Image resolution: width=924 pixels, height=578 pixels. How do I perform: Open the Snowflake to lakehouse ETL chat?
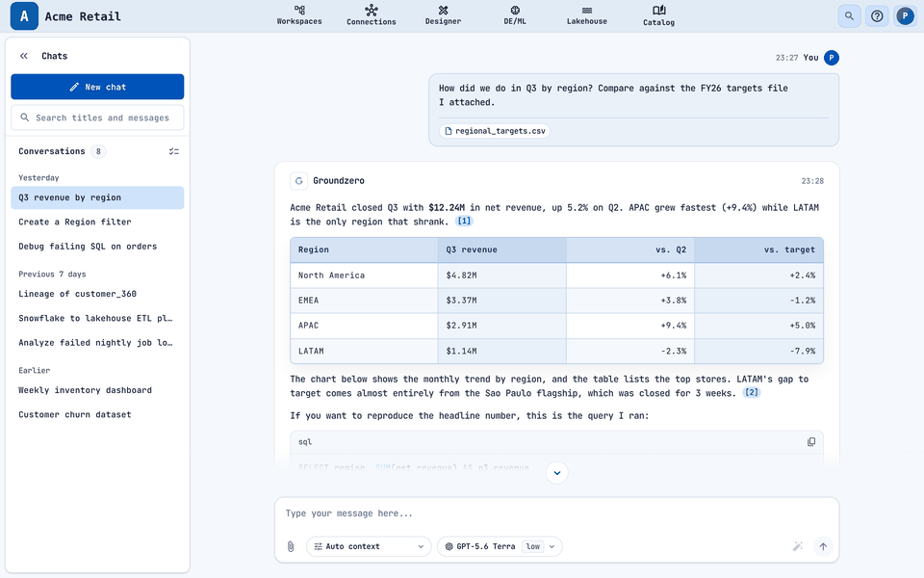click(x=97, y=319)
